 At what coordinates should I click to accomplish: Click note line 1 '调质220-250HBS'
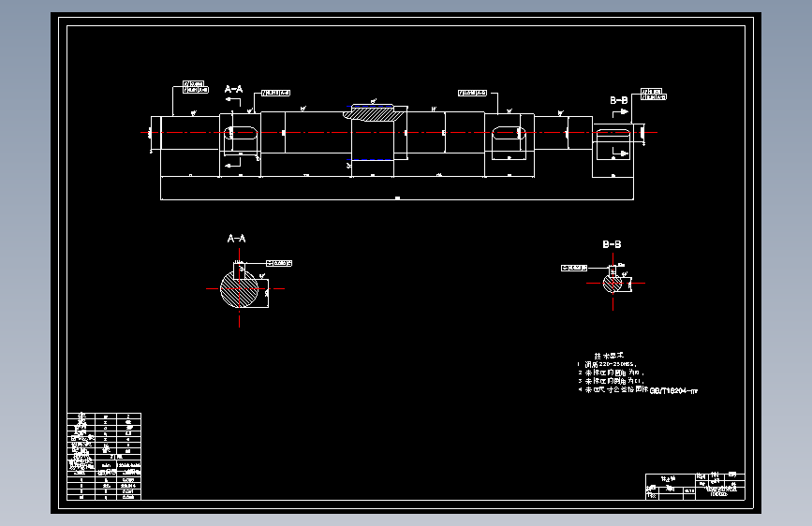pyautogui.click(x=607, y=364)
